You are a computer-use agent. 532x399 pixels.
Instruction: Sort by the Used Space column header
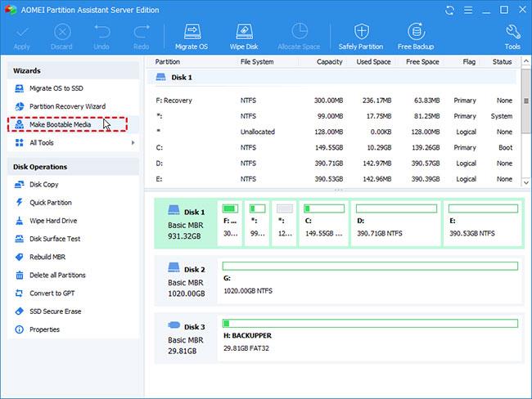coord(373,61)
